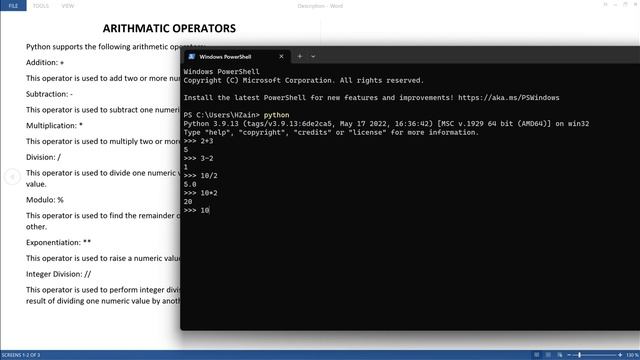Screen dimensions: 640x360
Task: Click the 'Modulo: %' line
Action: pos(45,200)
